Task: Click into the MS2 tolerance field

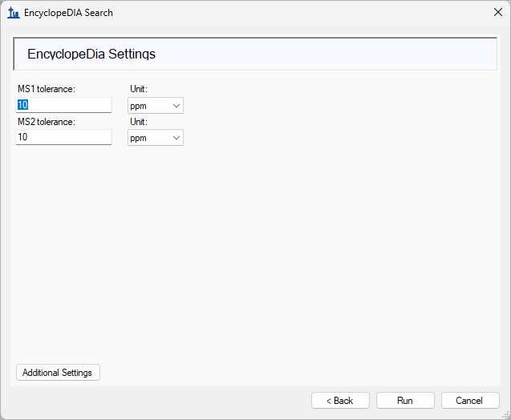Action: (63, 137)
